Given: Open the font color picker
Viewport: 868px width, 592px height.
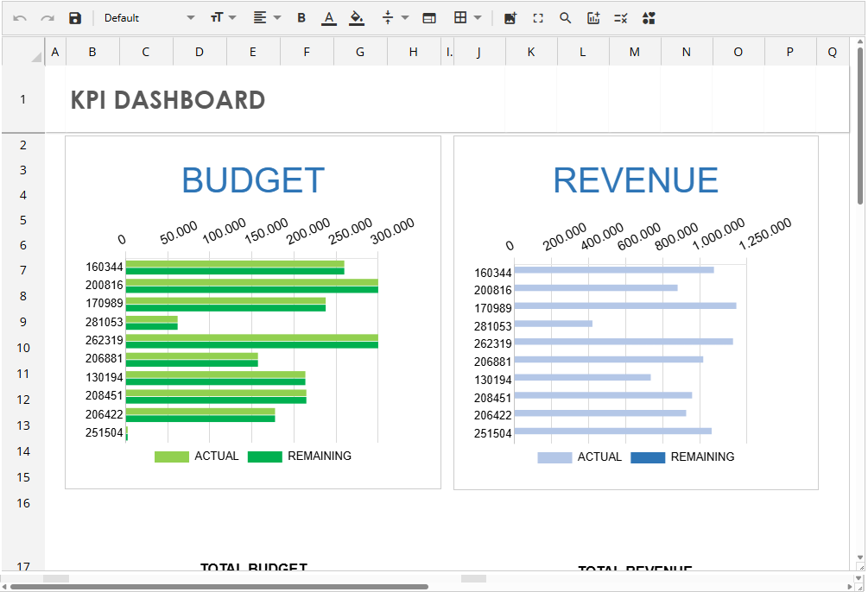Looking at the screenshot, I should pyautogui.click(x=328, y=18).
